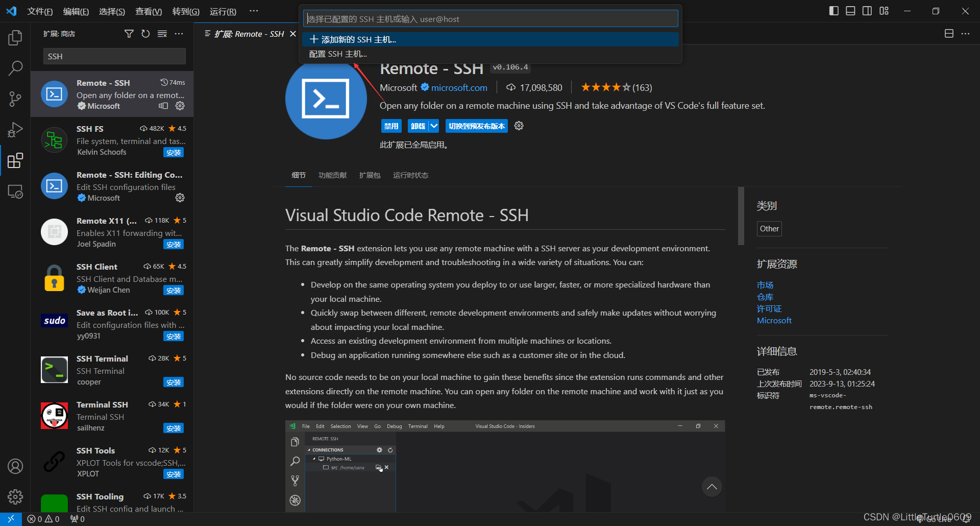Viewport: 980px width, 526px height.
Task: Install the Save as Root extension
Action: (174, 336)
